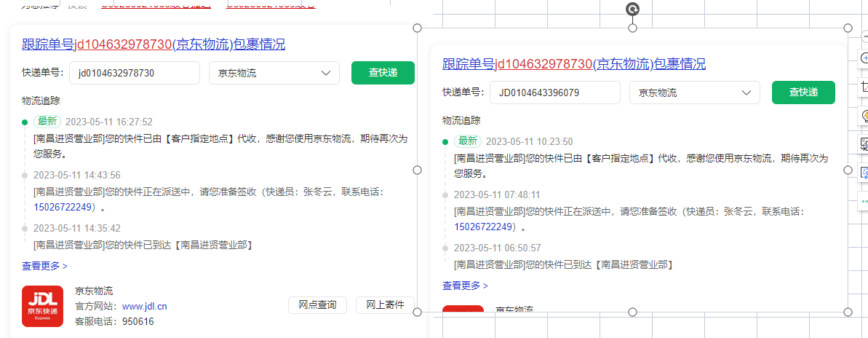This screenshot has width=868, height=338.
Task: Click the 京东物流 name beside the JDL logo
Action: pos(94,291)
